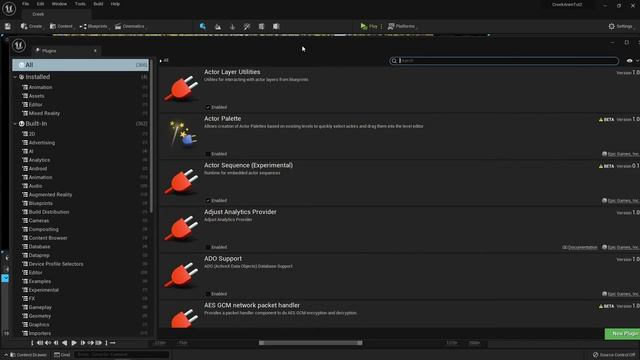Collapse the Built-In category group
Screen dimensions: 640x360
(x=15, y=124)
